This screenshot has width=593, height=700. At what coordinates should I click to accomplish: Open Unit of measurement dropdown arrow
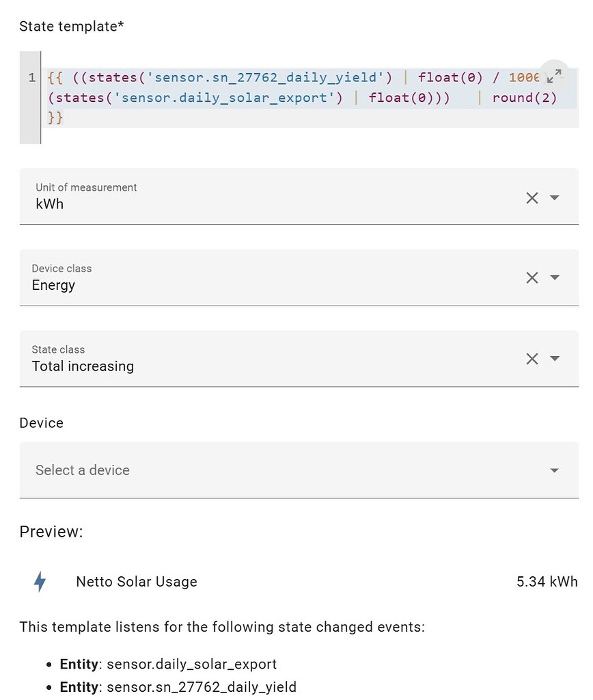point(555,198)
